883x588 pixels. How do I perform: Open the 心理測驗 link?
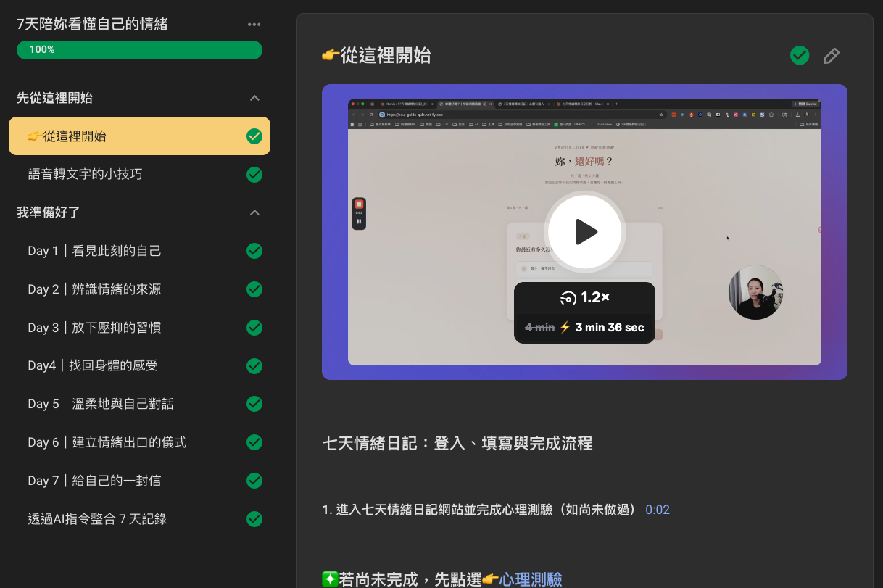point(531,579)
